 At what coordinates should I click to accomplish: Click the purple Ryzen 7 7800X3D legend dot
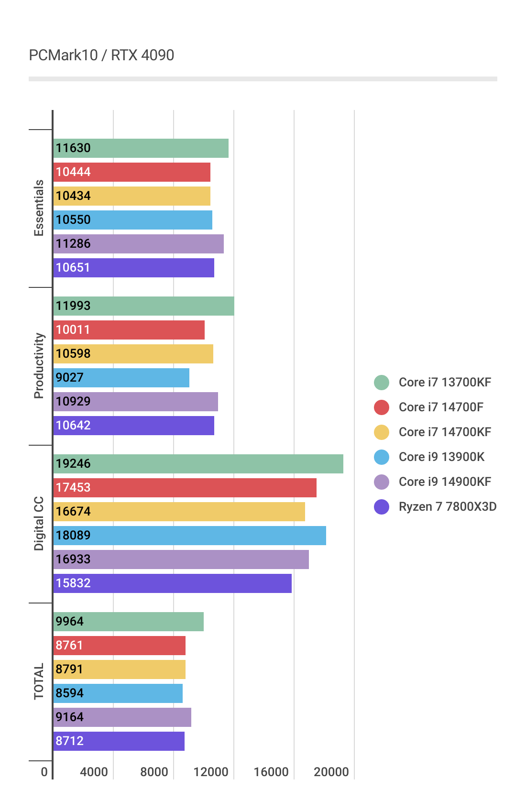click(382, 507)
